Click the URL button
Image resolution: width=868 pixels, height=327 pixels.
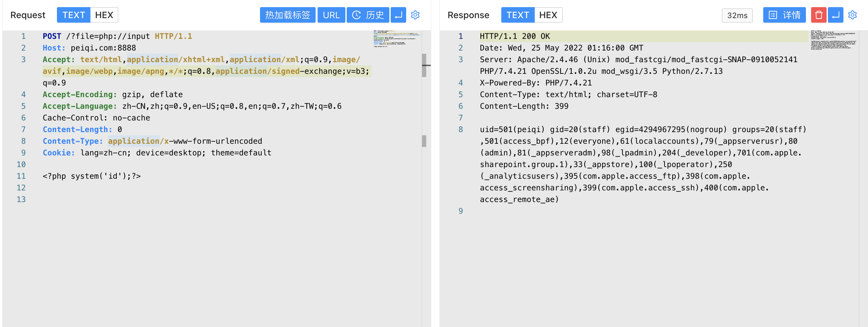331,15
